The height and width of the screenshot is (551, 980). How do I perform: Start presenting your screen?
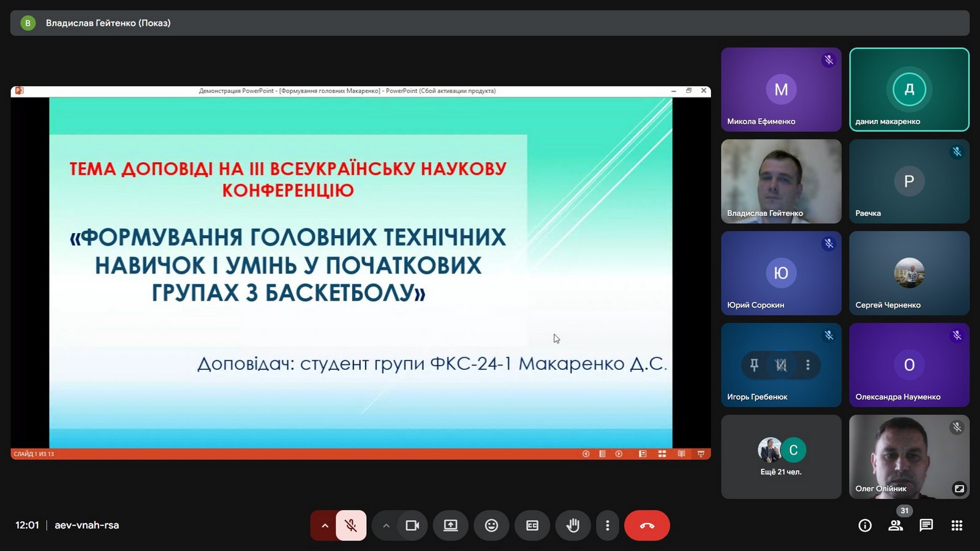[451, 525]
